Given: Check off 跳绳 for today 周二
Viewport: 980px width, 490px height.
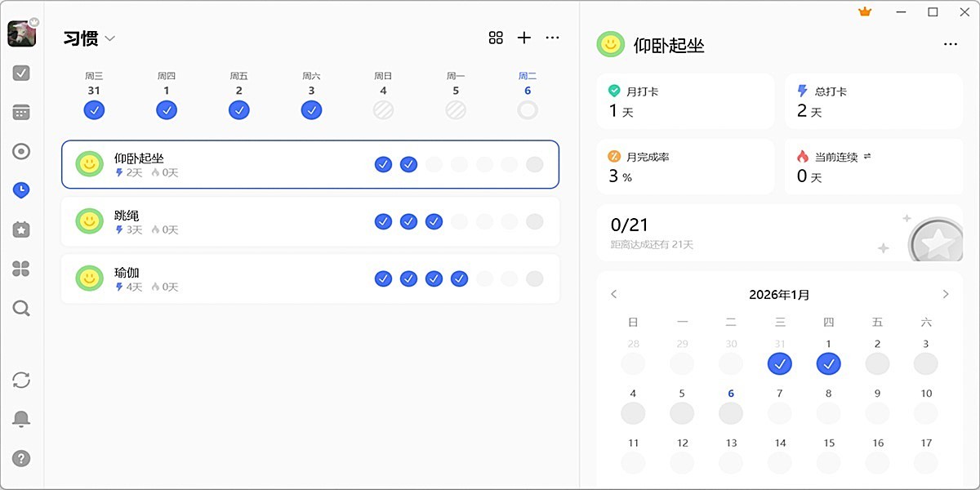Looking at the screenshot, I should (535, 221).
